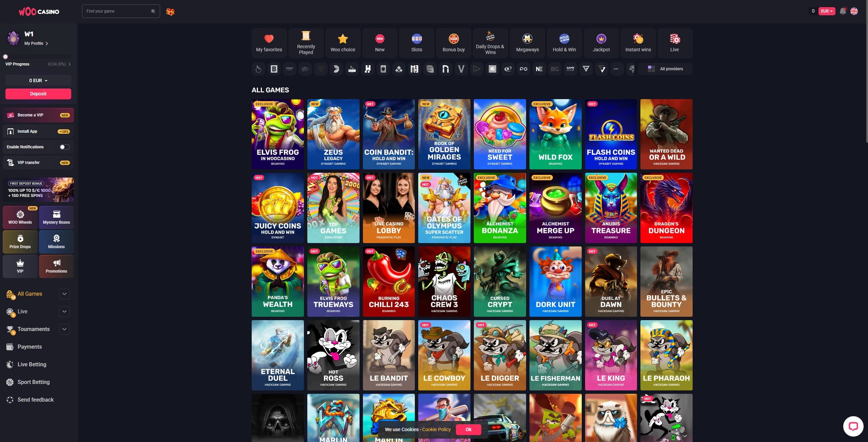The image size is (868, 442).
Task: Open Zeus Legacy game thumbnail
Action: pos(333,134)
